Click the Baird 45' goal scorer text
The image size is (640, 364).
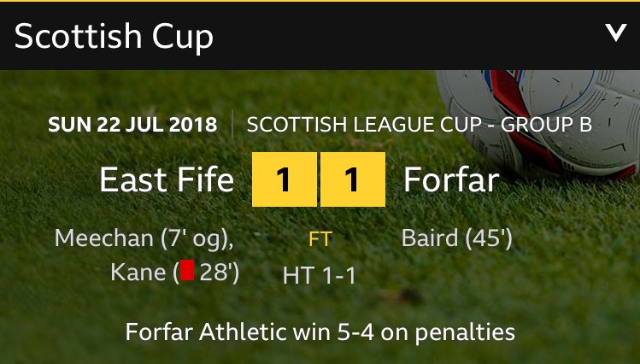coord(457,238)
